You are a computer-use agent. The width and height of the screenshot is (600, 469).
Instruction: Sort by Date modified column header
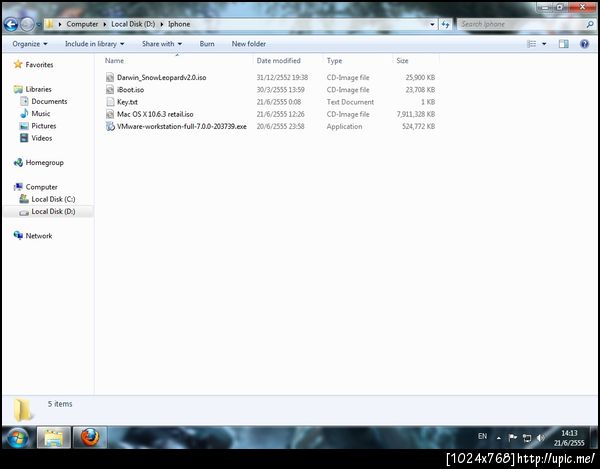tap(279, 61)
